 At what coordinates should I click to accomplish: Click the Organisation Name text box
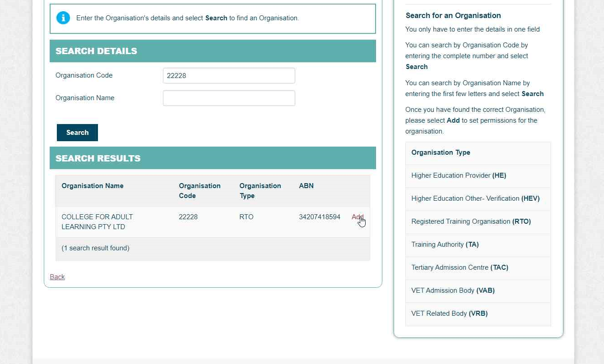[x=229, y=98]
